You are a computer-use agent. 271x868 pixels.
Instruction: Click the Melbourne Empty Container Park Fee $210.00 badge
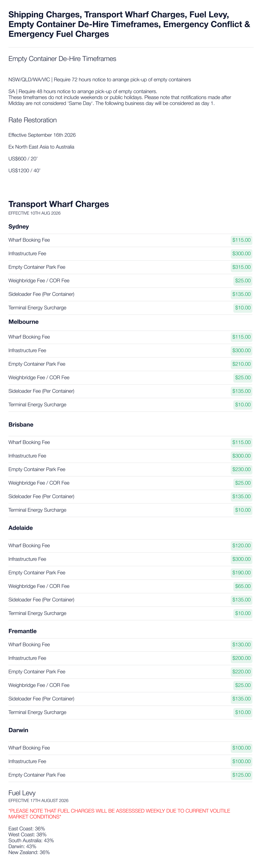(x=241, y=364)
